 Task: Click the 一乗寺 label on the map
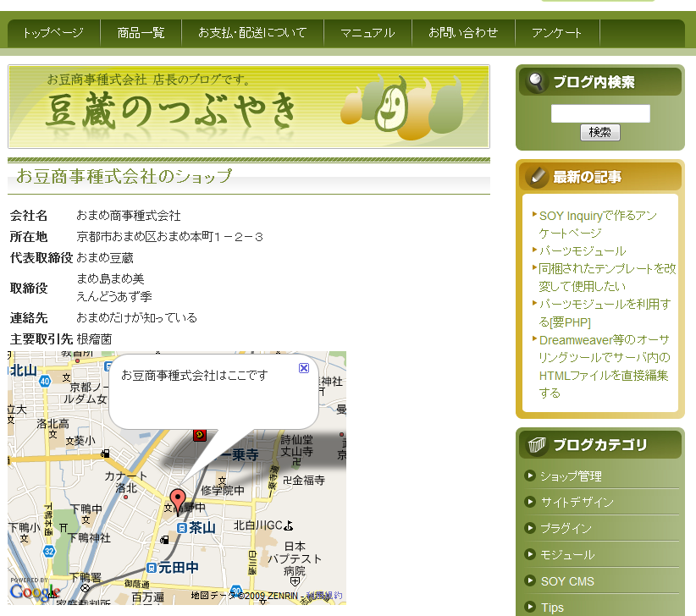pos(240,454)
